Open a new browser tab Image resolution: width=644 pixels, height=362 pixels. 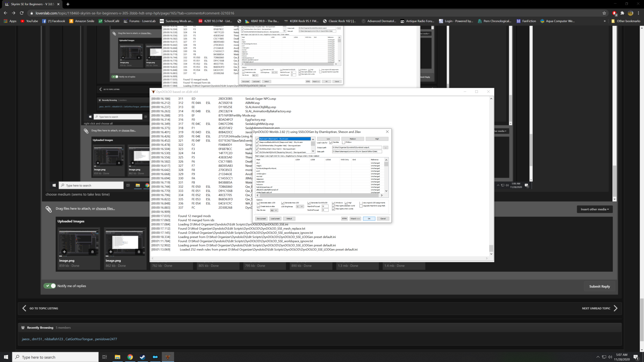coord(68,4)
